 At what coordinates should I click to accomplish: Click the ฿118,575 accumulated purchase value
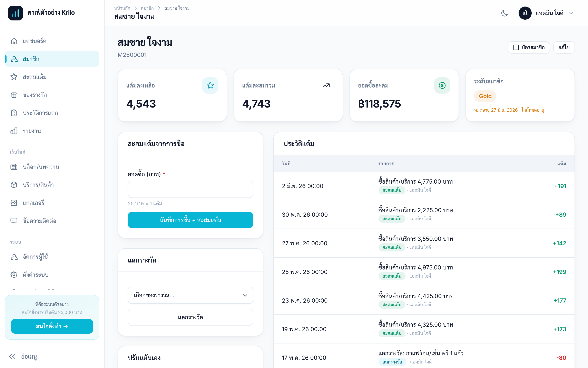tap(379, 104)
